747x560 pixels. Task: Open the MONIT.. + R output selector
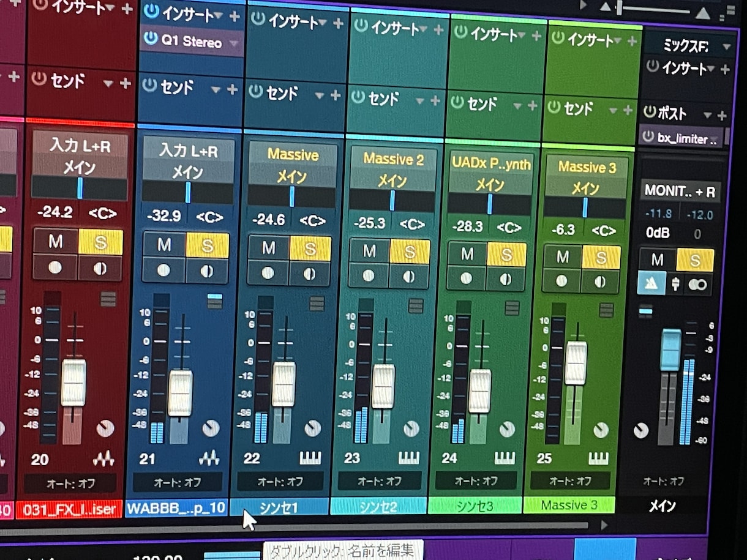pos(679,192)
